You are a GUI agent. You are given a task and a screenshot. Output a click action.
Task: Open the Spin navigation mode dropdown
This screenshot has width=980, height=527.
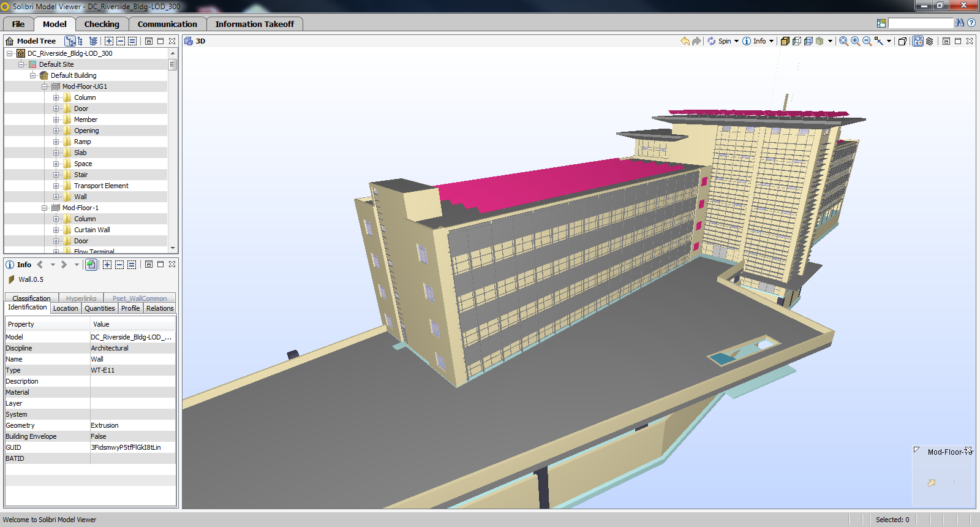tap(736, 41)
